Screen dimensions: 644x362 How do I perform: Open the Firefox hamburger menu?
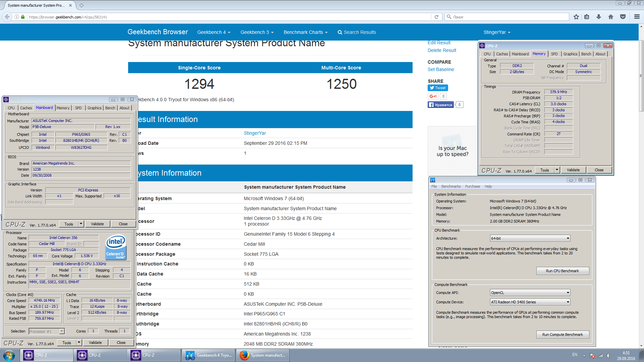click(637, 17)
